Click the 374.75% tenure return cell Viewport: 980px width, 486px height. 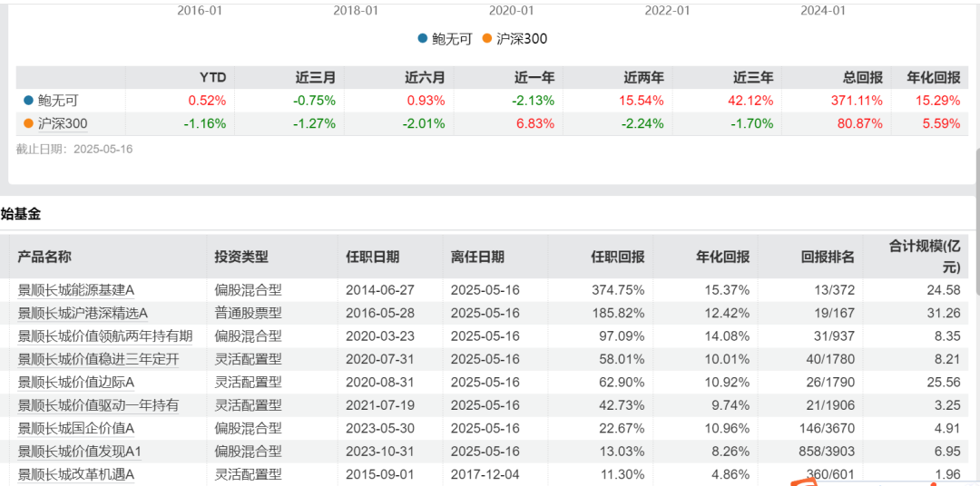pos(618,290)
